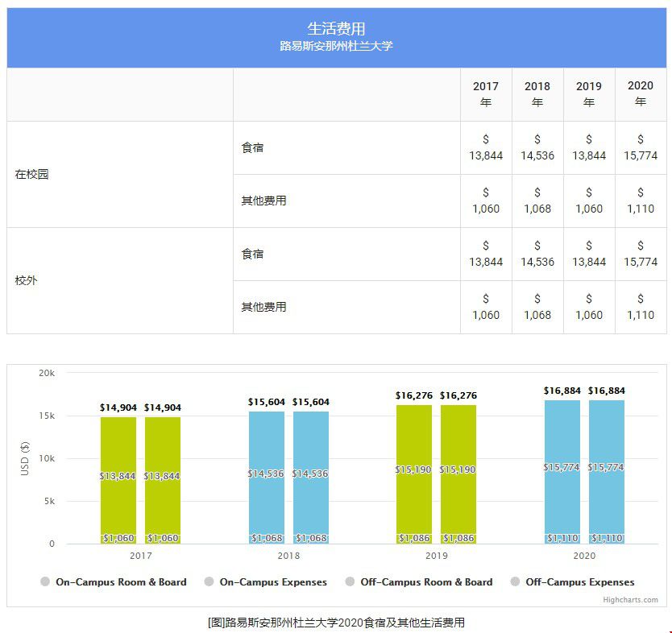Image resolution: width=672 pixels, height=633 pixels.
Task: Select the 2020年 column header
Action: 641,94
